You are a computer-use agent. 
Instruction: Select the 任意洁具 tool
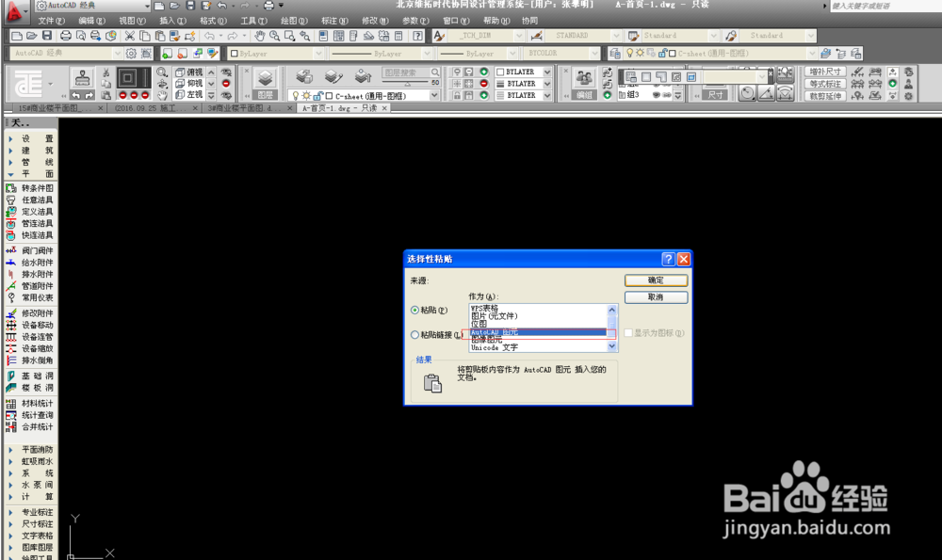coord(31,200)
